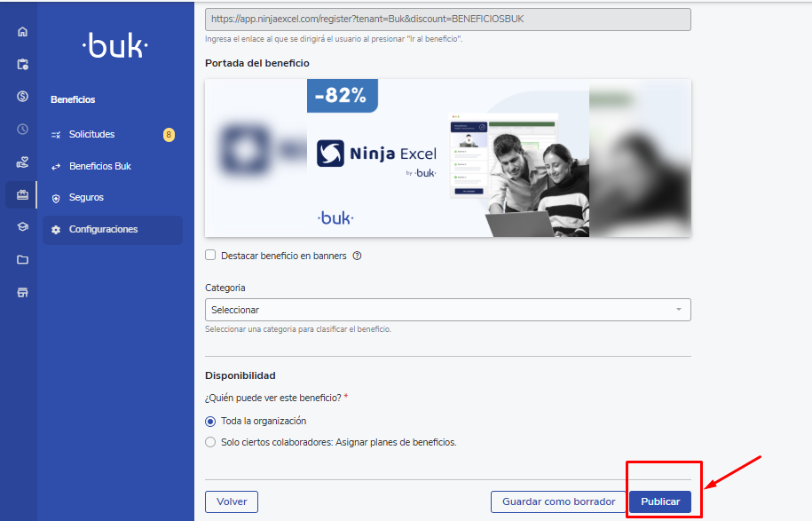Click the home icon in sidebar

(22, 32)
